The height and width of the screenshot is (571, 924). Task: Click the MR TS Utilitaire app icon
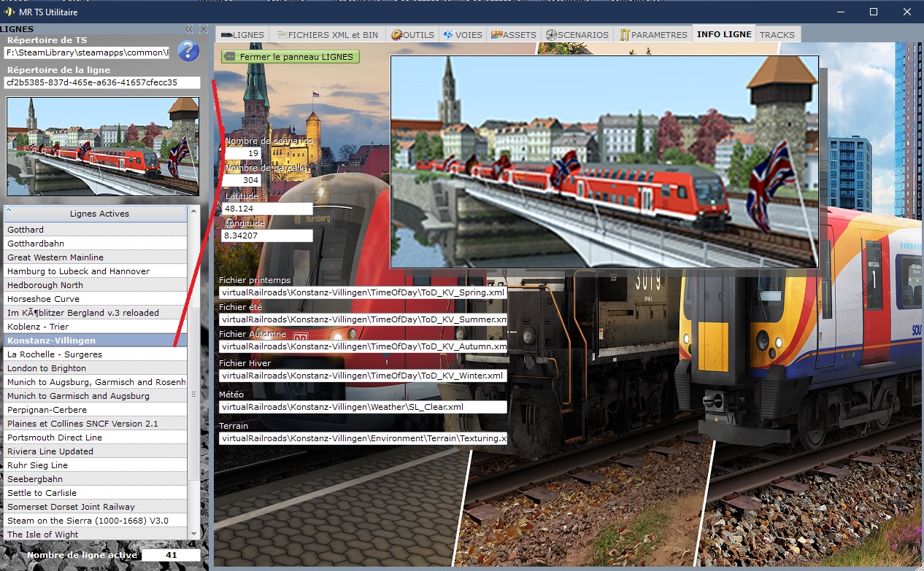(x=9, y=12)
